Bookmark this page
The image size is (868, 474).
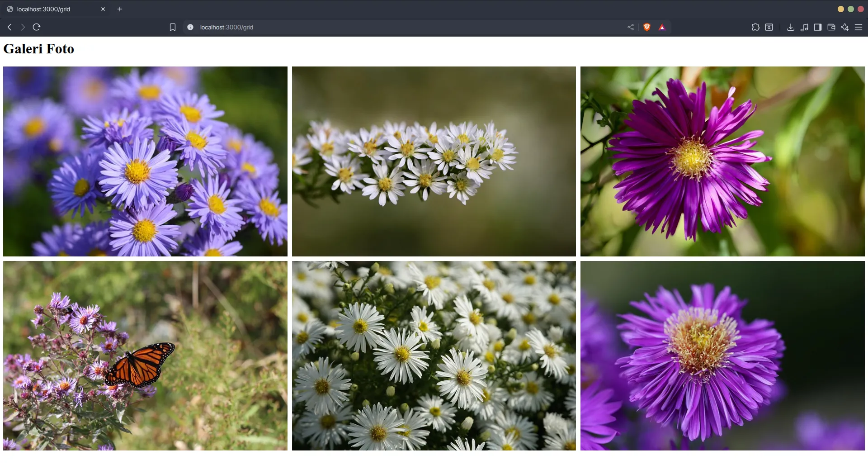point(172,27)
